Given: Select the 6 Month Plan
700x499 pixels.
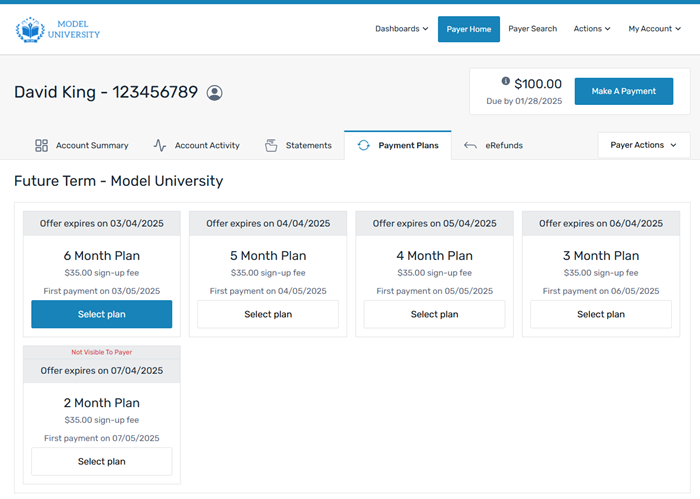Looking at the screenshot, I should click(102, 314).
